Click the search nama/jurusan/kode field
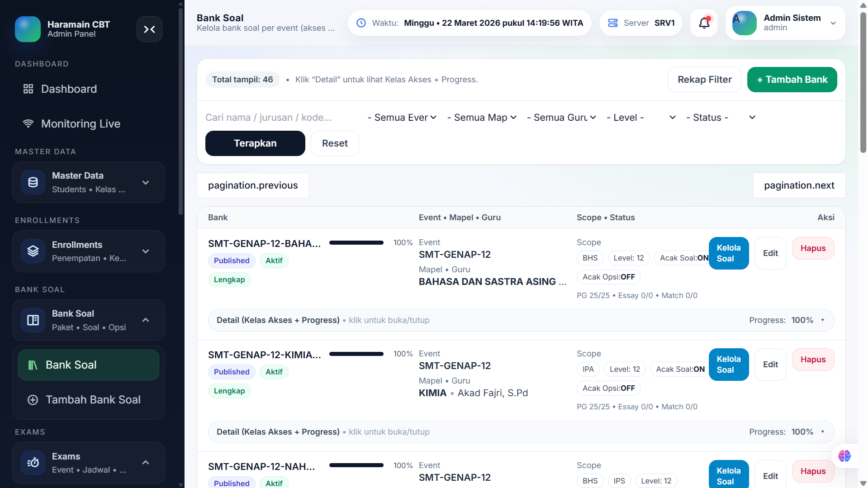The image size is (868, 488). [281, 118]
